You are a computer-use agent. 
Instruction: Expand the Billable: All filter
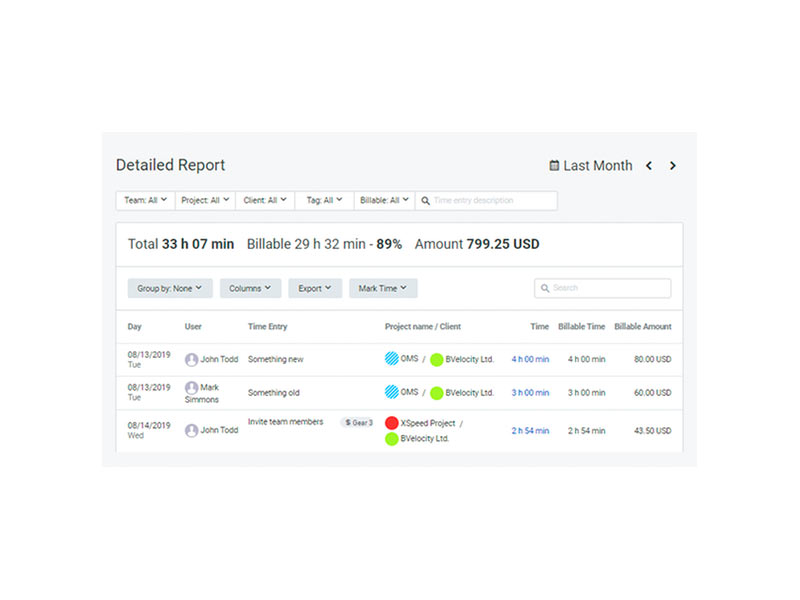[x=384, y=200]
